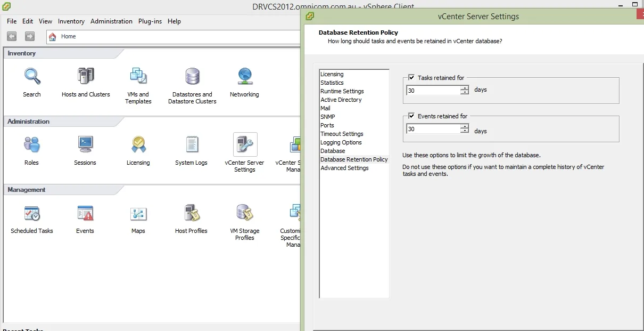Click the navigate back arrow button
644x331 pixels.
pyautogui.click(x=12, y=36)
